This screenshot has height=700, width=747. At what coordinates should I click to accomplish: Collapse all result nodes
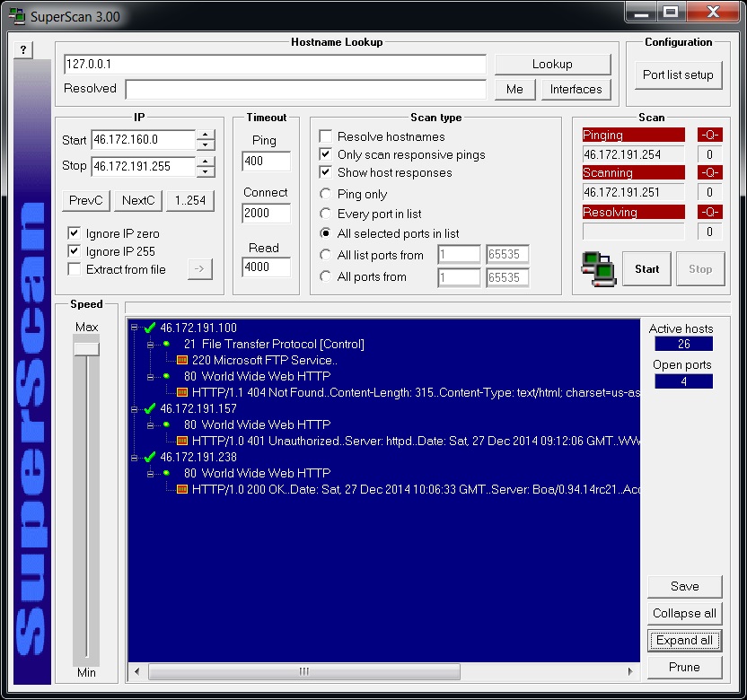tap(684, 613)
